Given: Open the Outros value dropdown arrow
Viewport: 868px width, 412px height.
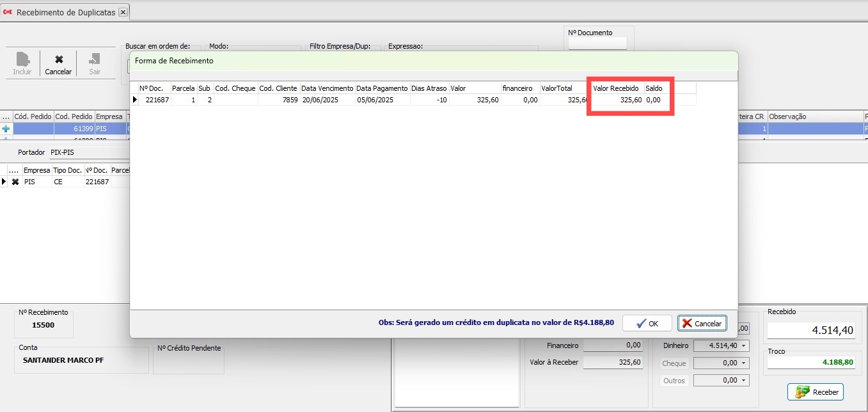Looking at the screenshot, I should click(x=744, y=381).
